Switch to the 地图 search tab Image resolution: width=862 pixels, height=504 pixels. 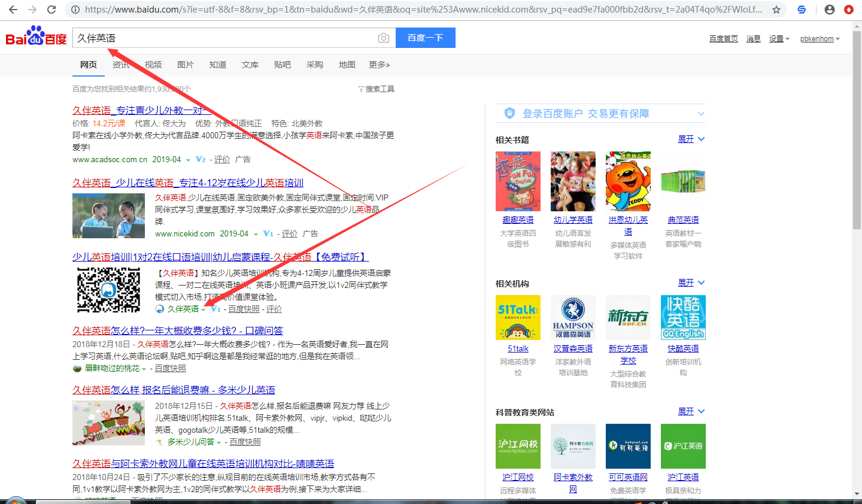pyautogui.click(x=347, y=65)
